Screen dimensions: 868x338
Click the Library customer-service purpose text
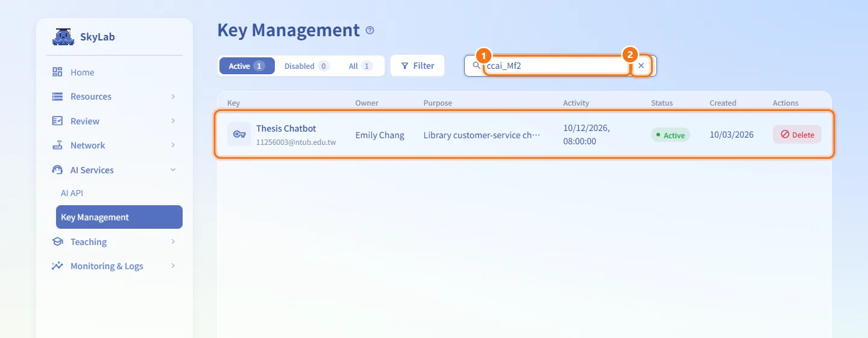tap(482, 135)
